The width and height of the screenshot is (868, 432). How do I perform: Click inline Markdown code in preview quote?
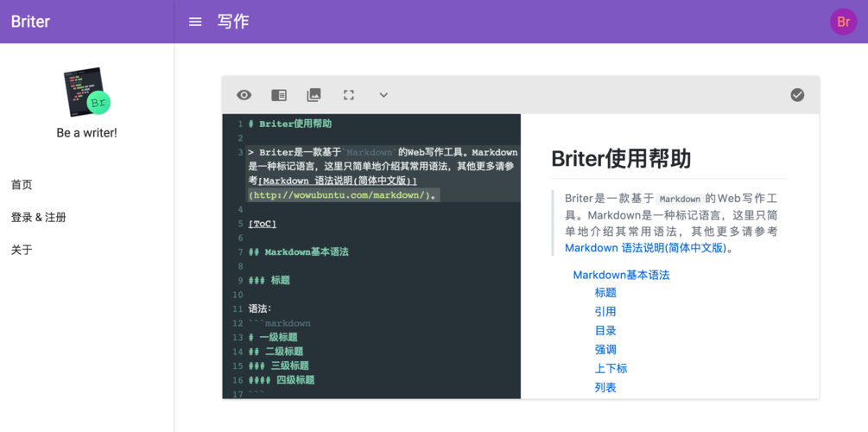(681, 199)
